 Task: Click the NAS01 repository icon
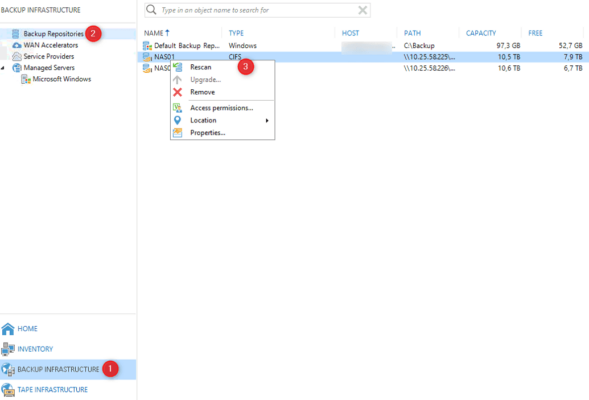(x=147, y=57)
